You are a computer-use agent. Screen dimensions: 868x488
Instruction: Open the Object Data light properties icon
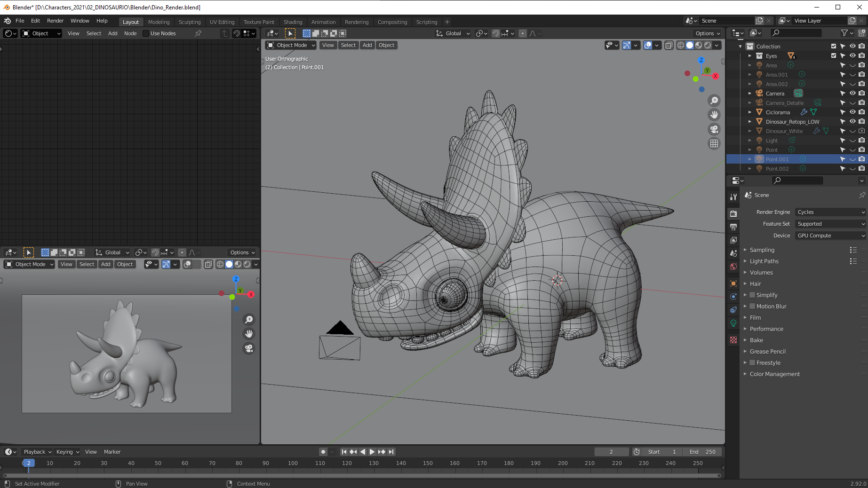point(733,323)
